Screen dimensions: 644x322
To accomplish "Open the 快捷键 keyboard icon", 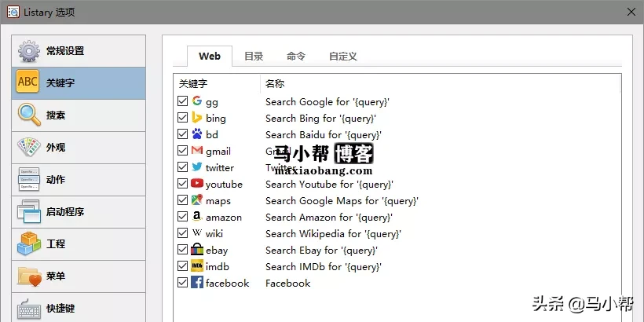I will [29, 309].
